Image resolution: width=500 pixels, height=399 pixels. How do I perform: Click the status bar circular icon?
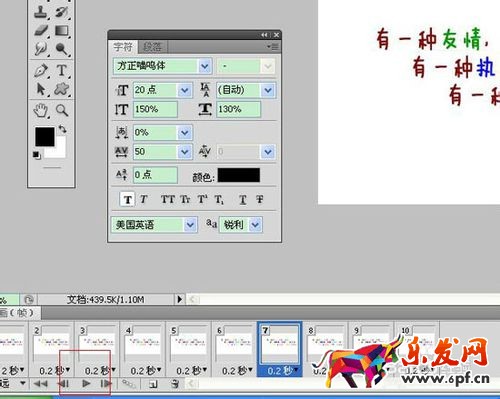tap(29, 300)
